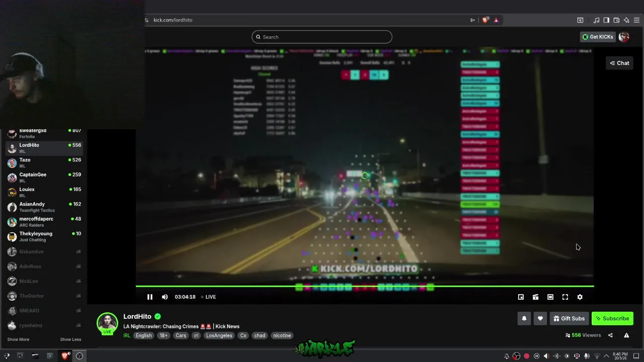Open tab search icon in toolbar
The width and height of the screenshot is (644, 362).
click(x=580, y=20)
